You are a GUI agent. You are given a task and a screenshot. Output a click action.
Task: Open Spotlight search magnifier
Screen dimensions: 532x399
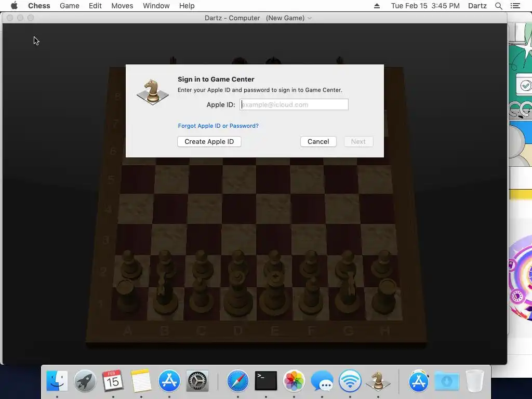click(x=498, y=6)
